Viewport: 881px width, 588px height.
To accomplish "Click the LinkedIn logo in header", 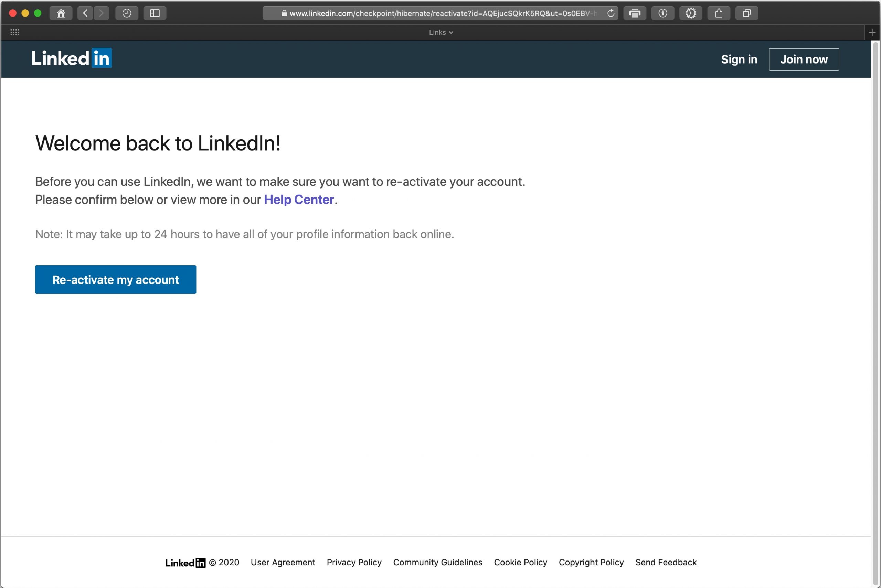I will pos(72,58).
